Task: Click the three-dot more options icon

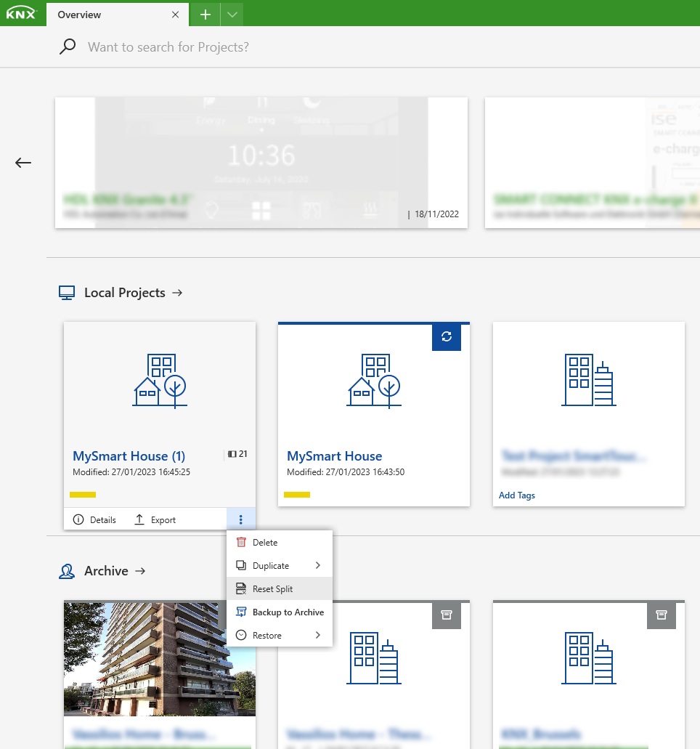Action: point(240,519)
